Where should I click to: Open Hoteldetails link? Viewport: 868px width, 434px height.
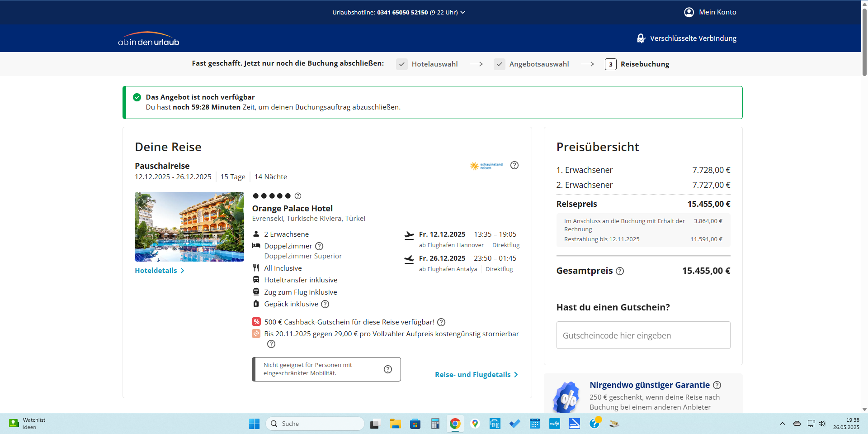(159, 271)
